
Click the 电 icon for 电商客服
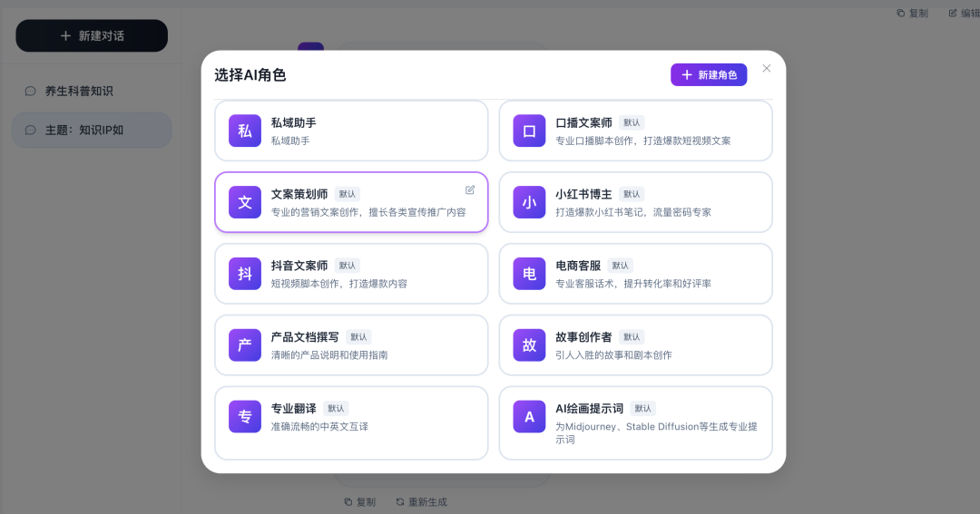click(529, 274)
